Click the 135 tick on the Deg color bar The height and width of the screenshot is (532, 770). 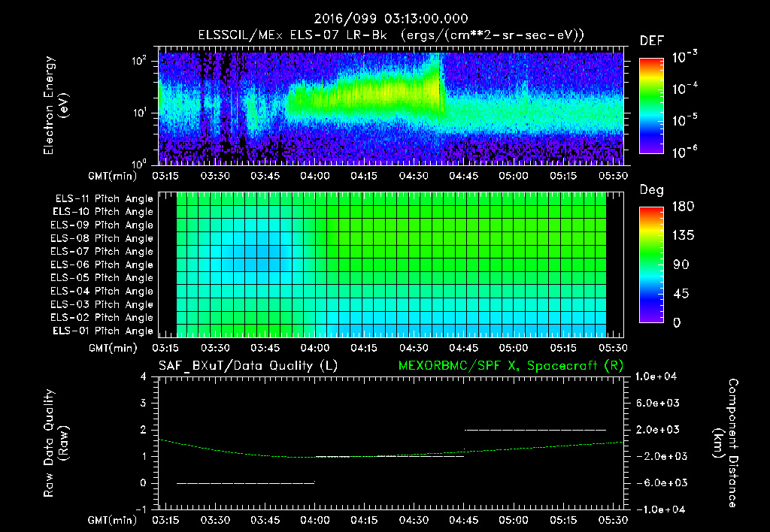683,236
